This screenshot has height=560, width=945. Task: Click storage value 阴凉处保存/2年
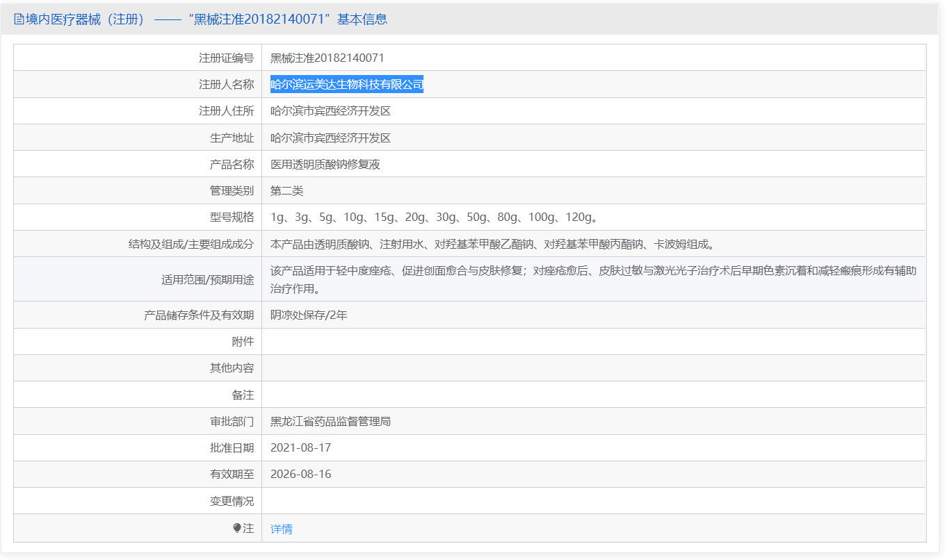pos(309,315)
